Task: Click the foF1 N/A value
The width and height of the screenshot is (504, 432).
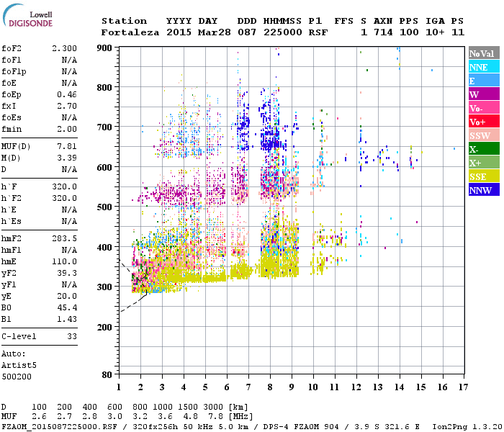Action: click(69, 60)
